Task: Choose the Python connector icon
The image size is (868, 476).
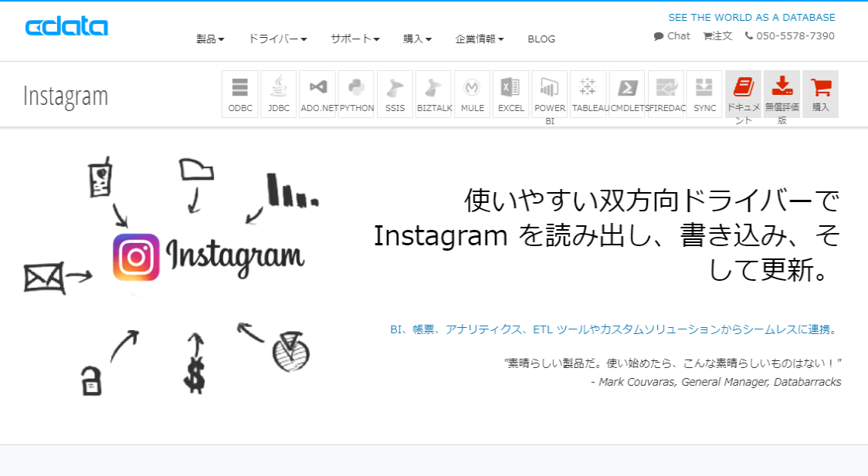Action: point(356,94)
